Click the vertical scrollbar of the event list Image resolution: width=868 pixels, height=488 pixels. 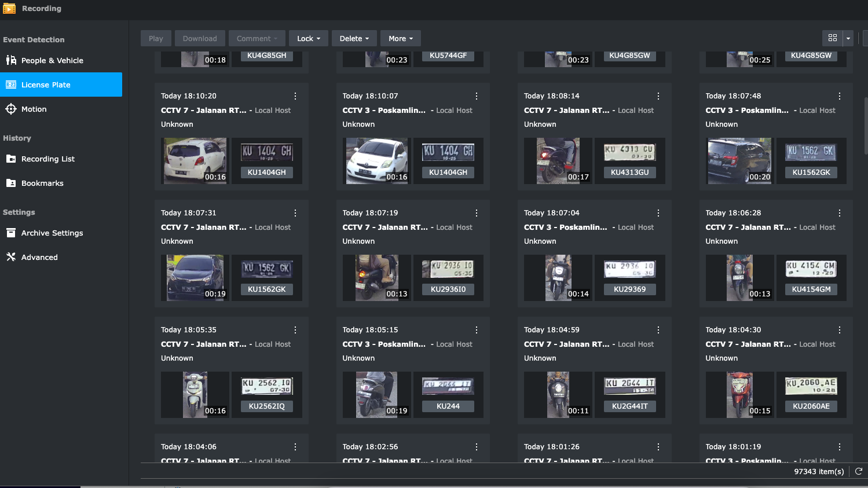click(x=866, y=127)
